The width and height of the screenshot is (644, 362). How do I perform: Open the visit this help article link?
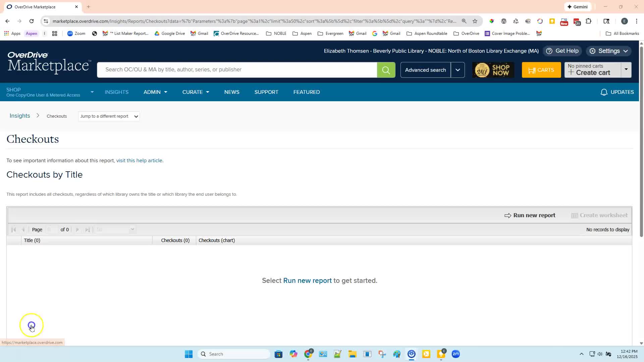tap(139, 161)
